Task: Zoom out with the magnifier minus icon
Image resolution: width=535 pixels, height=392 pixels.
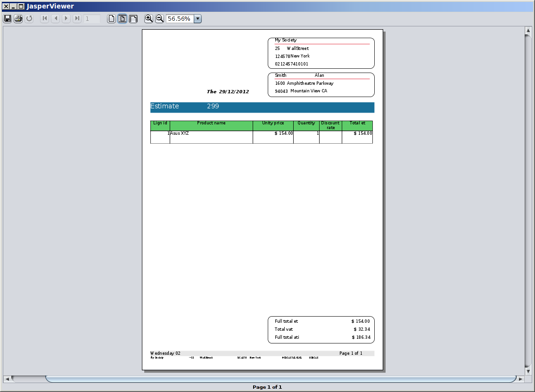Action: pyautogui.click(x=159, y=19)
